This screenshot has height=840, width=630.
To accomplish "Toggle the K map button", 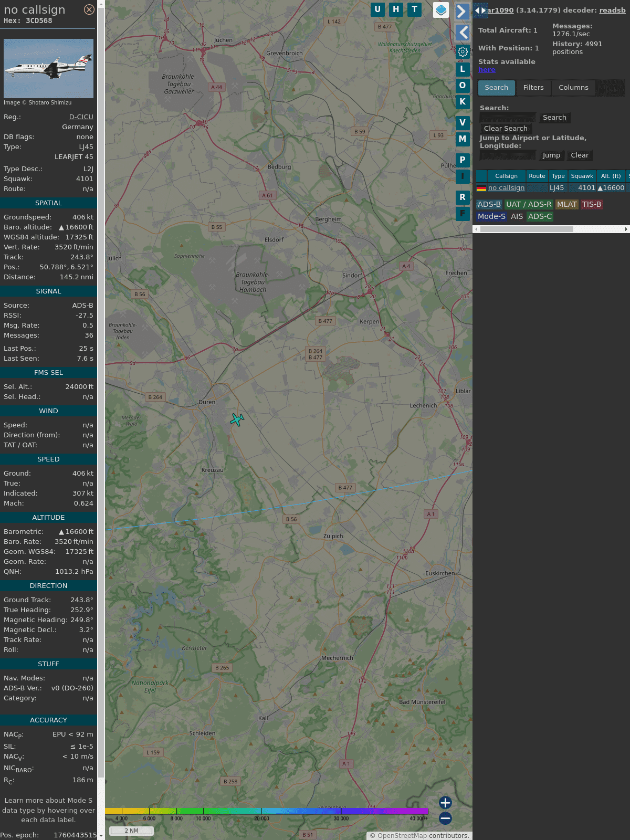I will 463,102.
